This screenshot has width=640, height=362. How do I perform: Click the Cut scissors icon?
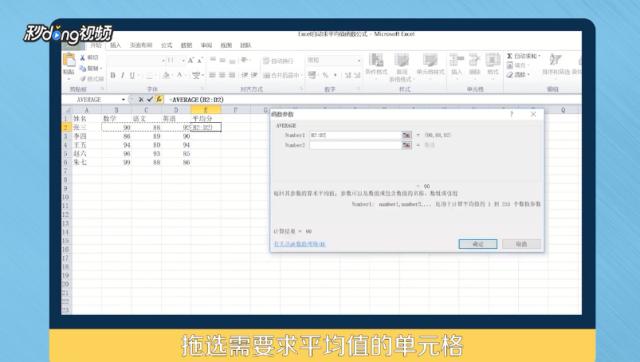(82, 58)
